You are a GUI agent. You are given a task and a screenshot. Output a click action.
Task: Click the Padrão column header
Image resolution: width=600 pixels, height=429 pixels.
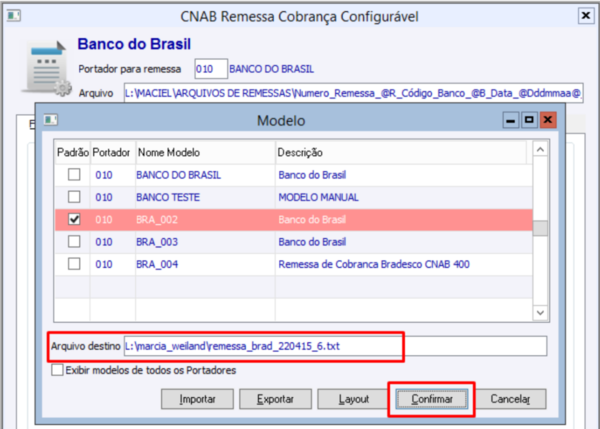(73, 152)
